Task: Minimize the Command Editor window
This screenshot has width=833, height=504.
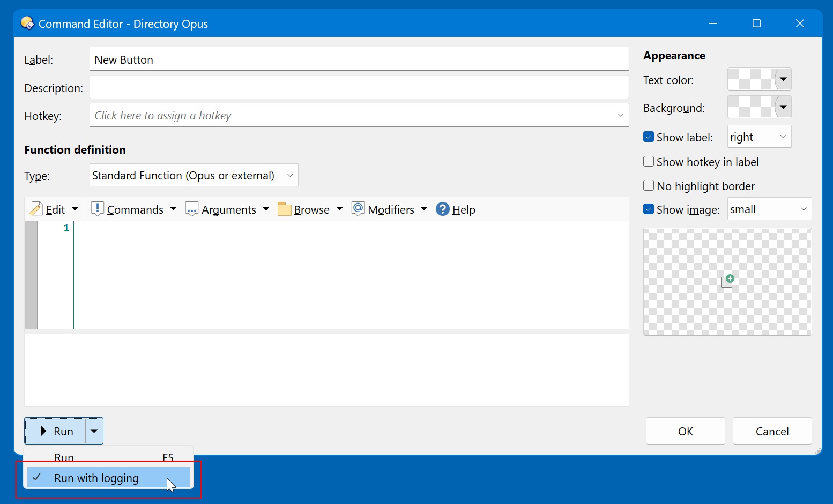Action: 713,23
